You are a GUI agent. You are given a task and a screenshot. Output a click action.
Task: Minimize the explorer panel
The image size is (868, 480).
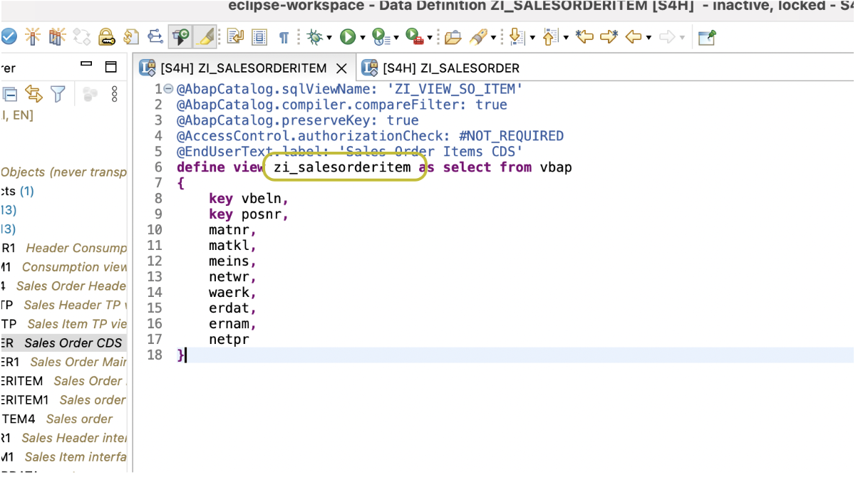pos(87,65)
